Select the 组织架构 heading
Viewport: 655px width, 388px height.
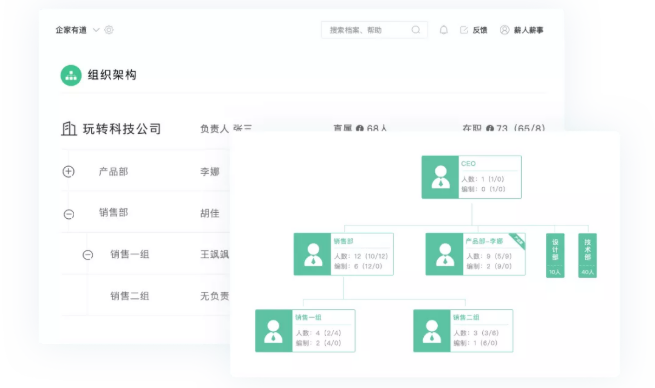coord(112,75)
